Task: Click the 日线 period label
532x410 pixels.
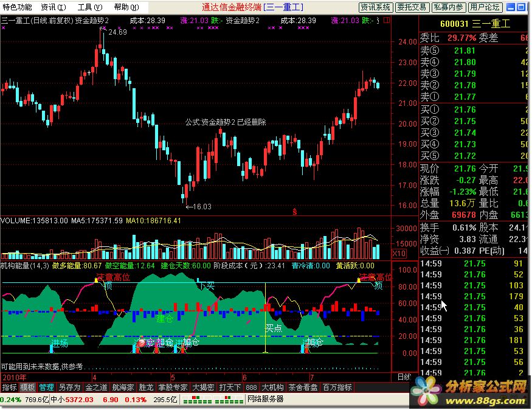Action: 404,377
